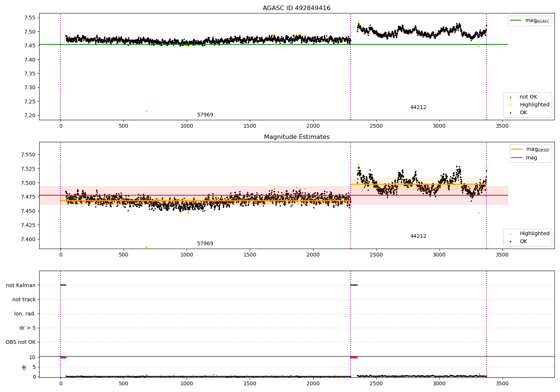Click the '3500' x-tick under the top plot

point(502,126)
